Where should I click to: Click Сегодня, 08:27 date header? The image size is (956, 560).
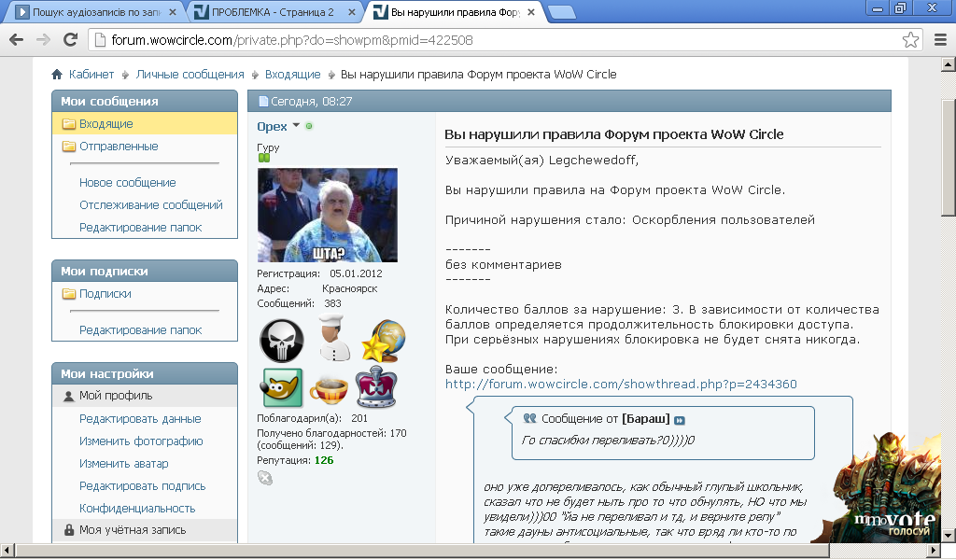tap(312, 102)
